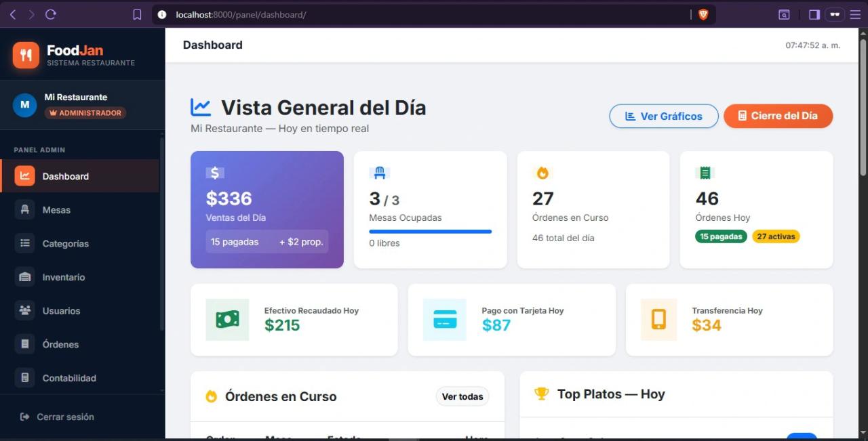Click Ver todas in Órdenes en Curso

462,396
